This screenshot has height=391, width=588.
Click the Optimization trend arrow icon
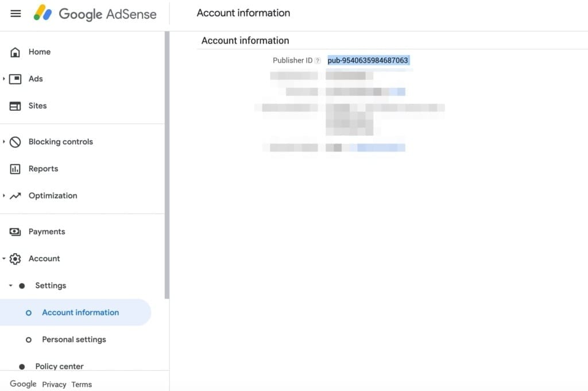pos(15,196)
